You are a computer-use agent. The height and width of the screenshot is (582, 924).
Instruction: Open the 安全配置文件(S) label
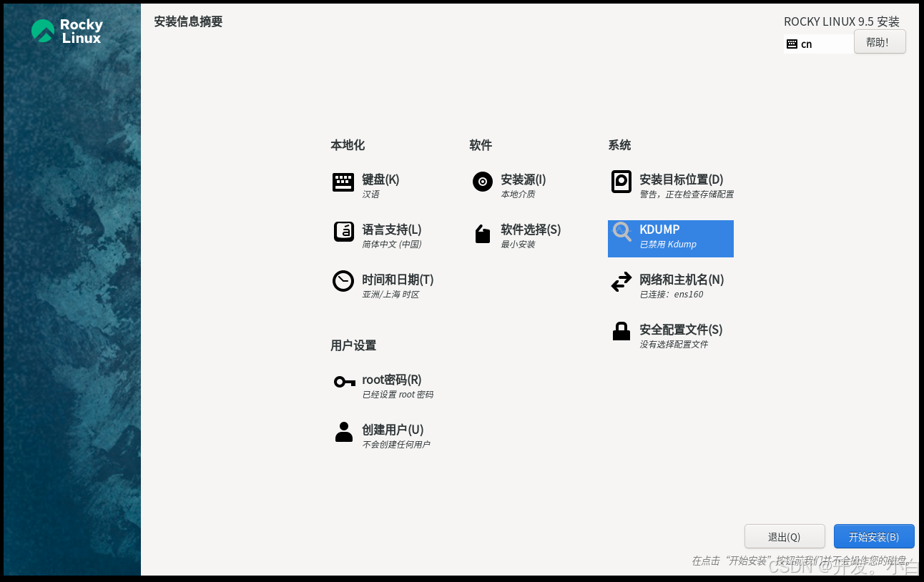681,330
